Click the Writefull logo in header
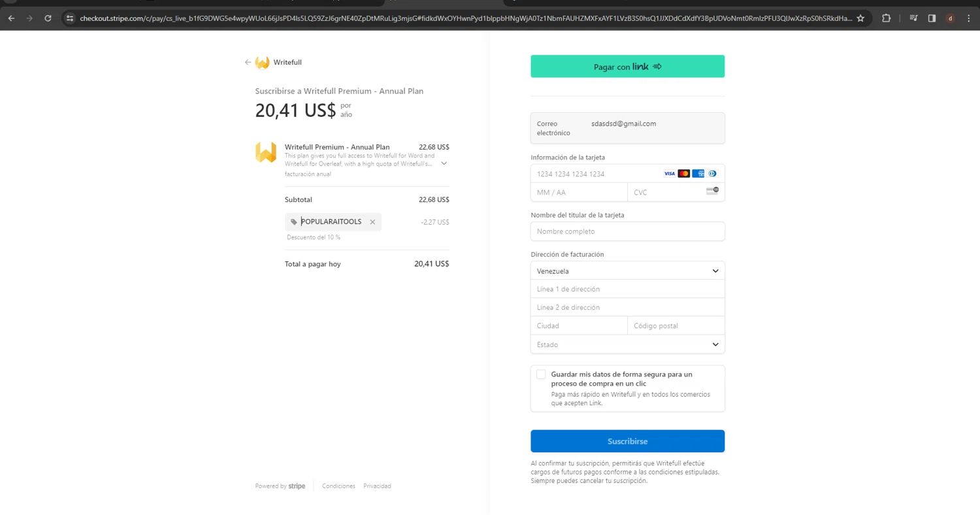980x515 pixels. 262,63
